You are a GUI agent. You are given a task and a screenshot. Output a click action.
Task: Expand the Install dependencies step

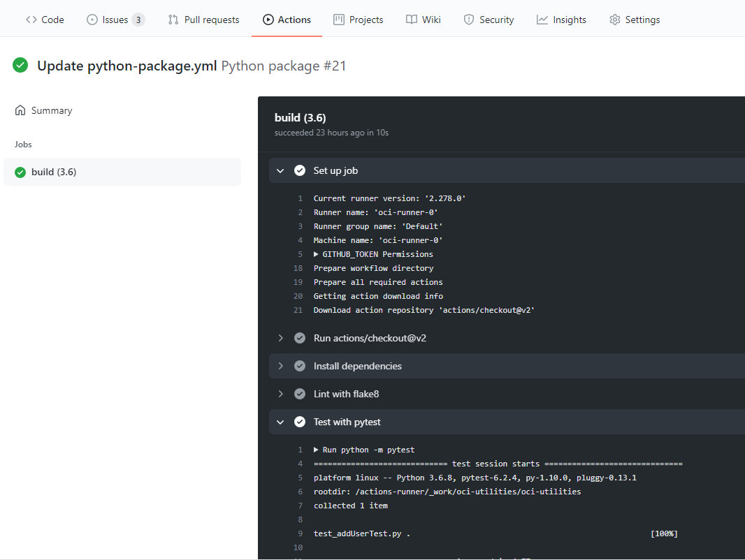tap(280, 366)
